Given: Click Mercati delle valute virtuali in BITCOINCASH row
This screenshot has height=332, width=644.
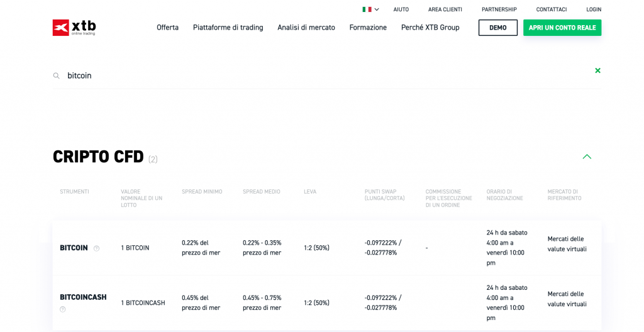Looking at the screenshot, I should (567, 299).
